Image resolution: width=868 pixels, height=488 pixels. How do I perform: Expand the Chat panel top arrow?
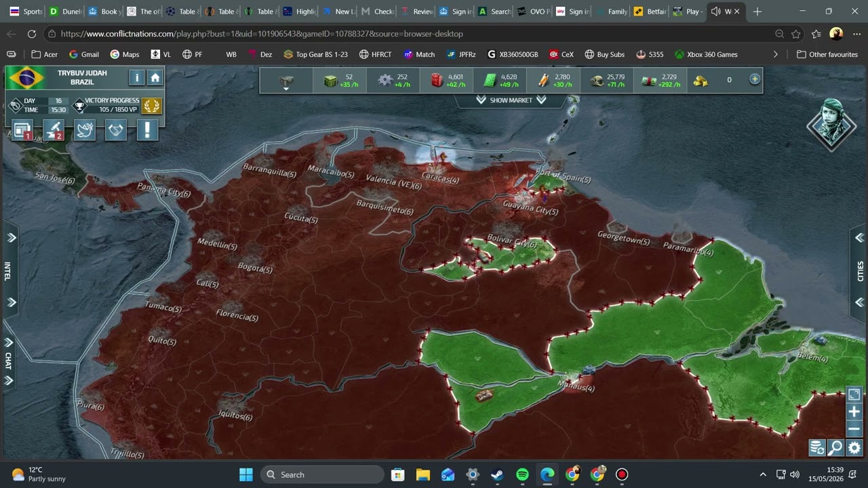click(x=9, y=343)
